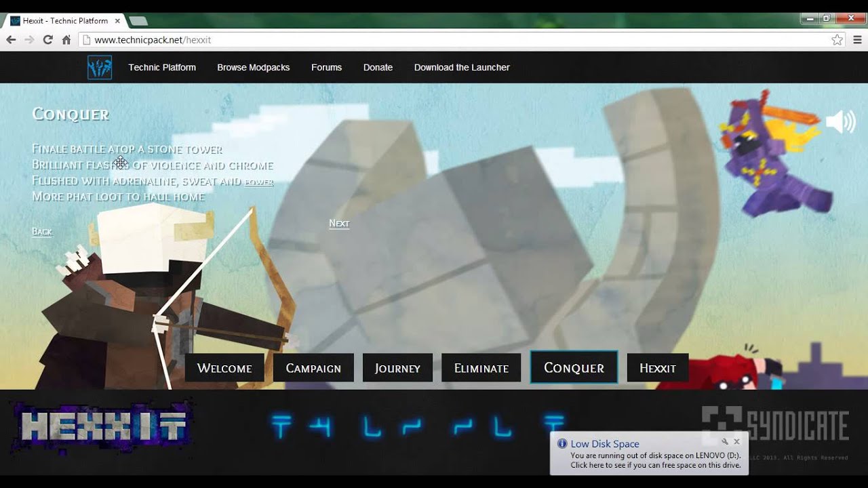Select the Welcome section button

pyautogui.click(x=224, y=368)
